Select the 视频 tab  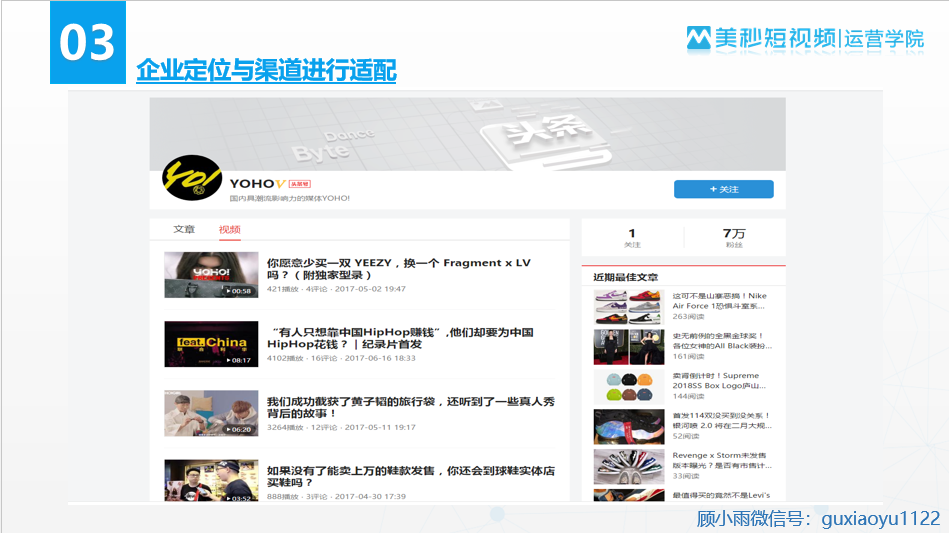(x=229, y=229)
